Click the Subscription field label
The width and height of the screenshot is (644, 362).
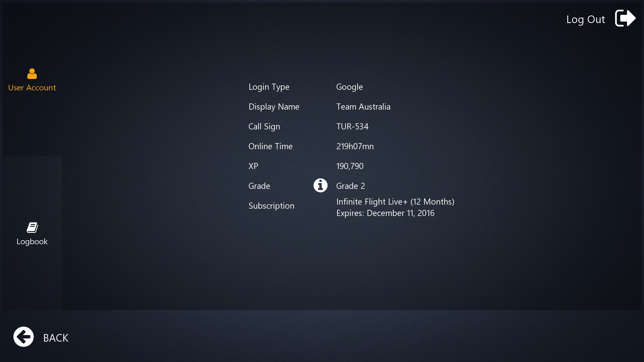point(271,206)
